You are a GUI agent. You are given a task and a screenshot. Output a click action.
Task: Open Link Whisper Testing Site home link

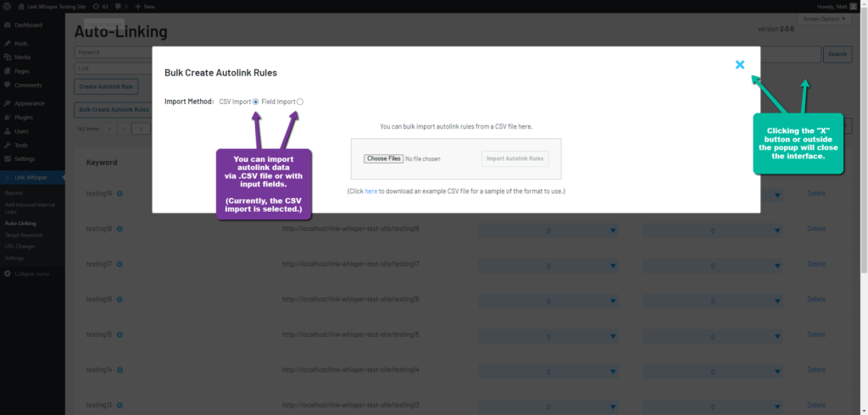click(52, 7)
